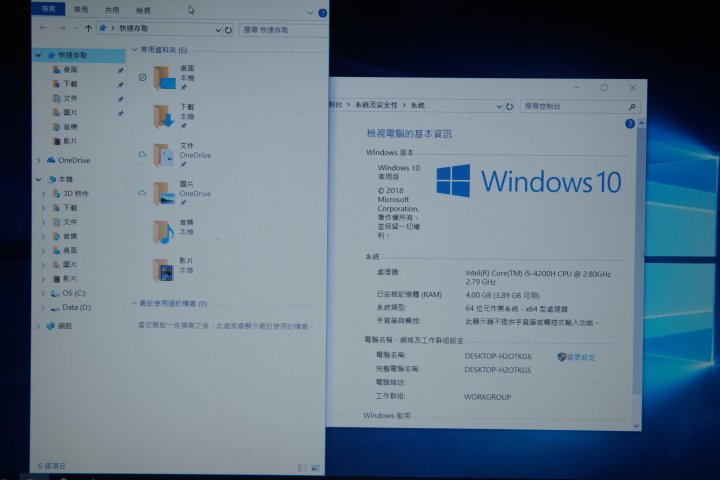This screenshot has width=720, height=480.
Task: Refresh the Control Panel system page
Action: coord(509,107)
